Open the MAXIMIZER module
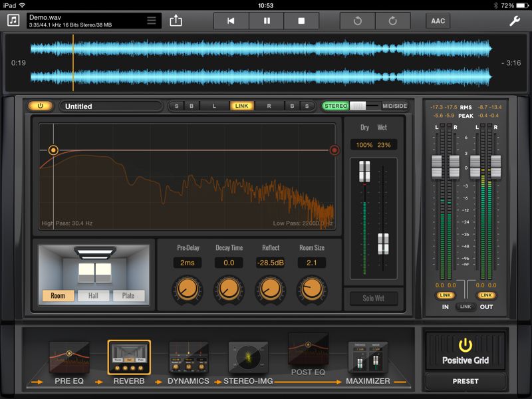Viewport: 532px width, 399px height. point(368,363)
